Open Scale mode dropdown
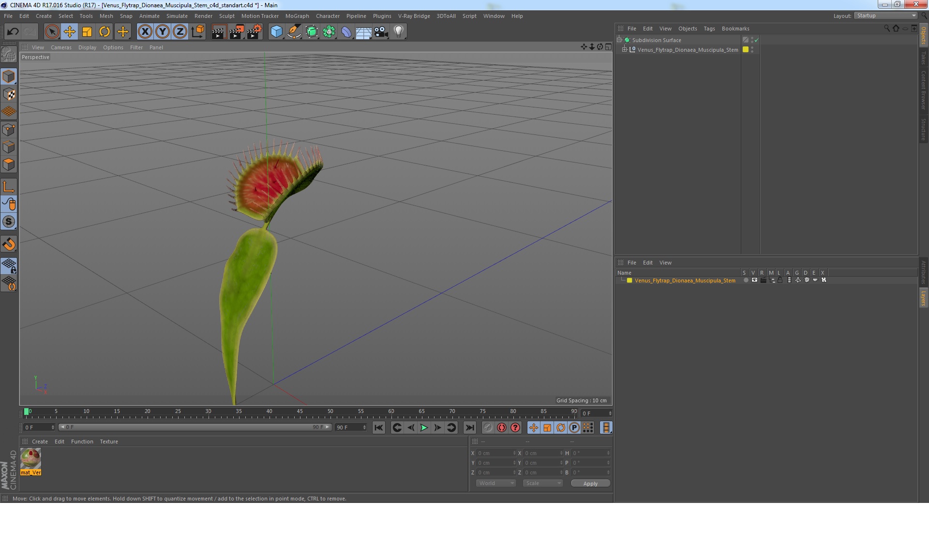The width and height of the screenshot is (929, 560). point(543,483)
